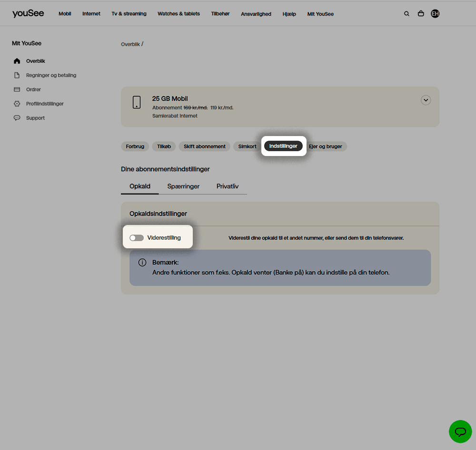Screen dimensions: 476x450
Task: Open the green chat bubble
Action: click(x=460, y=431)
